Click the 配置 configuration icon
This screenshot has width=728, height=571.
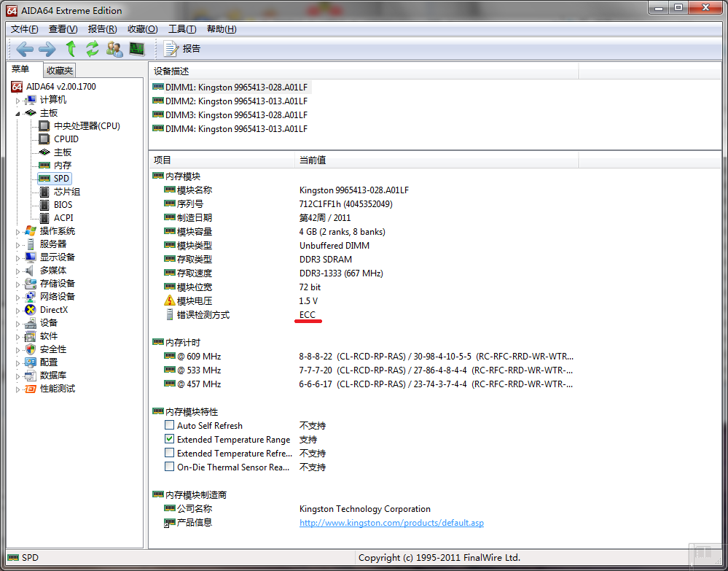point(31,362)
